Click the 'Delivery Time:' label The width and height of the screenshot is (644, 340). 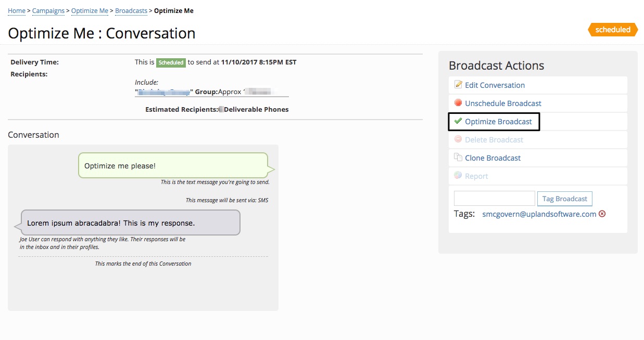[x=34, y=62]
